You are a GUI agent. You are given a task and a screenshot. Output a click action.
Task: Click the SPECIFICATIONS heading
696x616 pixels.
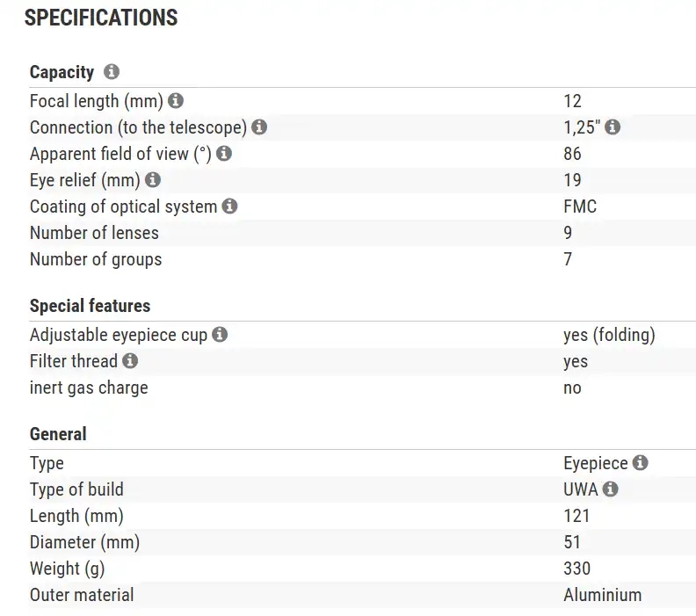tap(101, 18)
